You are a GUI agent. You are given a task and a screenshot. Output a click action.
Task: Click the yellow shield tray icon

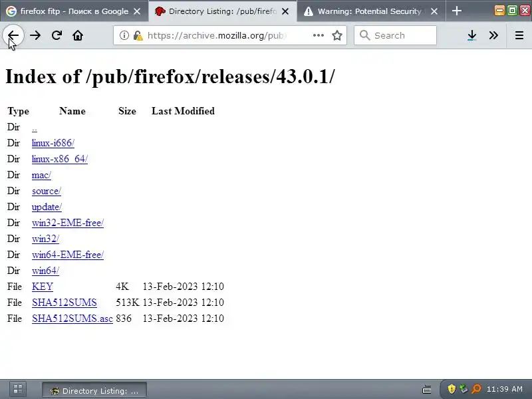tap(452, 389)
